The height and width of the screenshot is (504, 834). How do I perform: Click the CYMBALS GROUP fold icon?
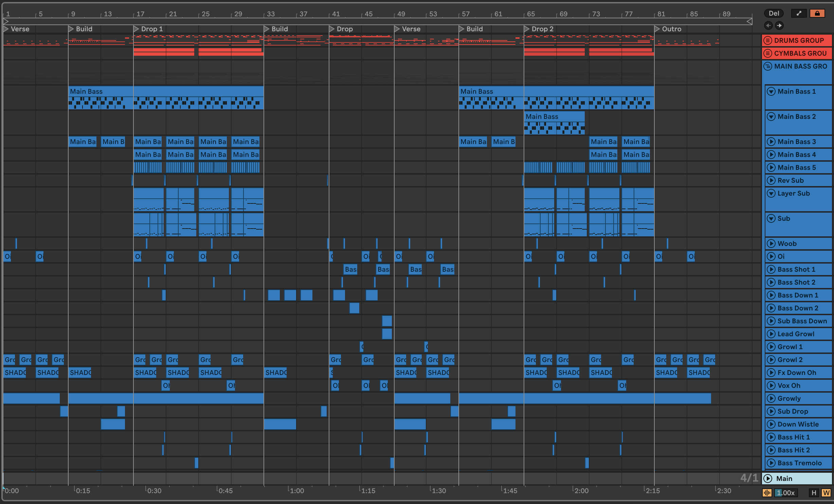tap(767, 53)
